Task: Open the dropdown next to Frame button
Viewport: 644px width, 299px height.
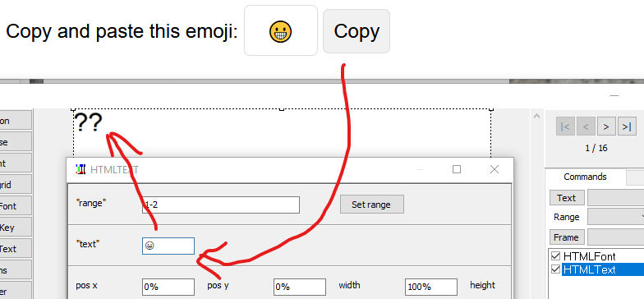Action: [616, 237]
